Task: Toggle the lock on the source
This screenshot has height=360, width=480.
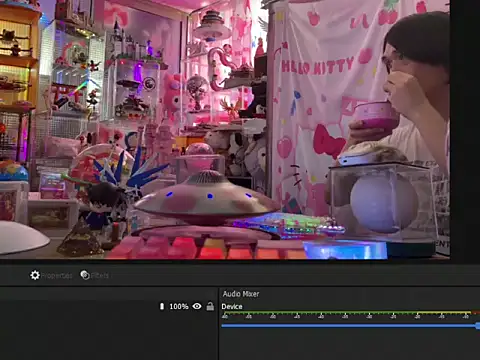Action: point(210,306)
